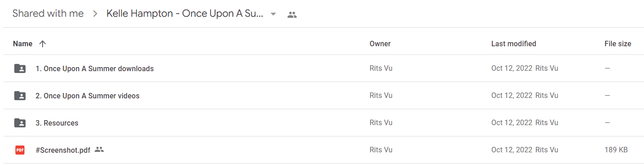Click the shared people icon beside the folder title
Viewport: 644px width, 165px height.
pos(292,15)
